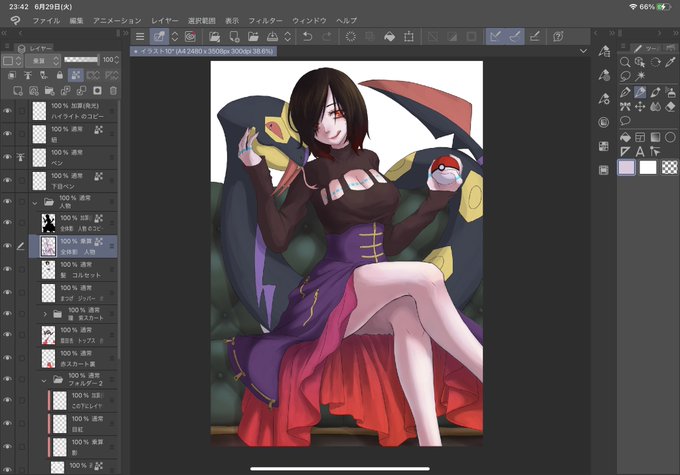Collapse the フォルダー2 folder
Screen dimensions: 680x475
pyautogui.click(x=44, y=380)
